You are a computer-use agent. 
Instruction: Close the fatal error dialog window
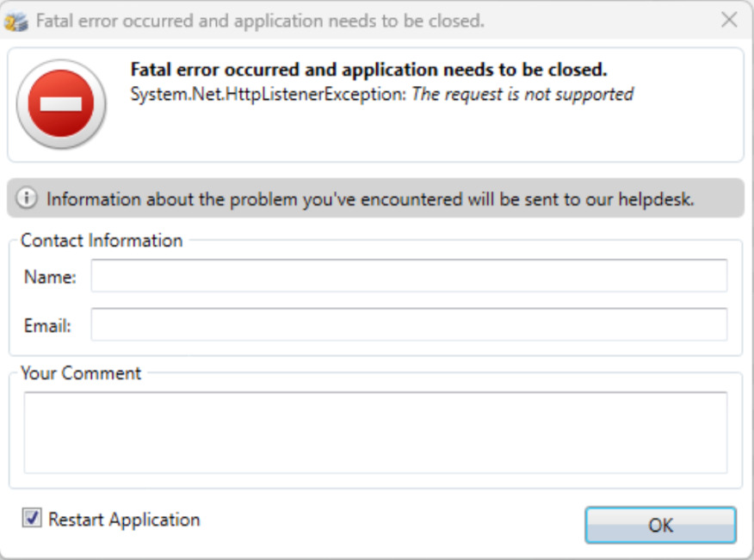point(729,20)
